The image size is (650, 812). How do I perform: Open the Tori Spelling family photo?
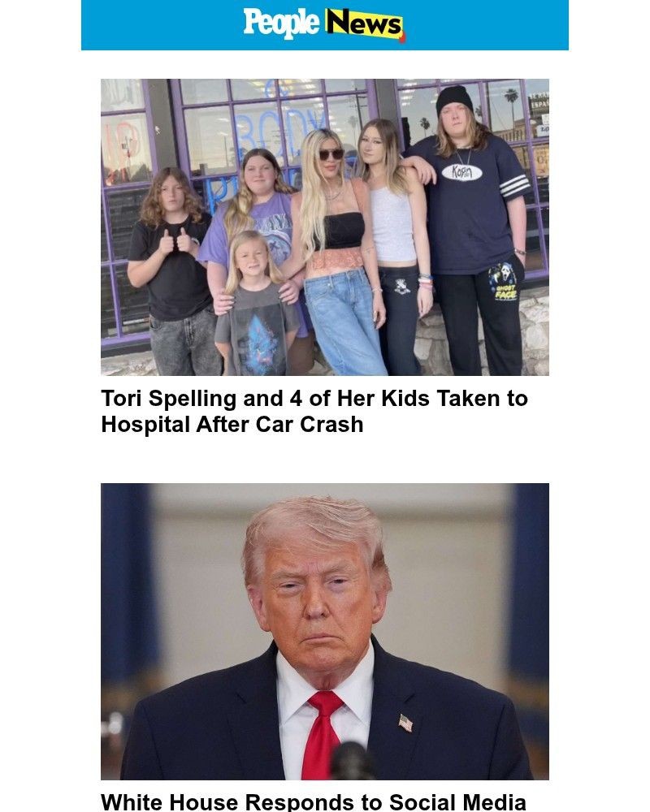[324, 227]
